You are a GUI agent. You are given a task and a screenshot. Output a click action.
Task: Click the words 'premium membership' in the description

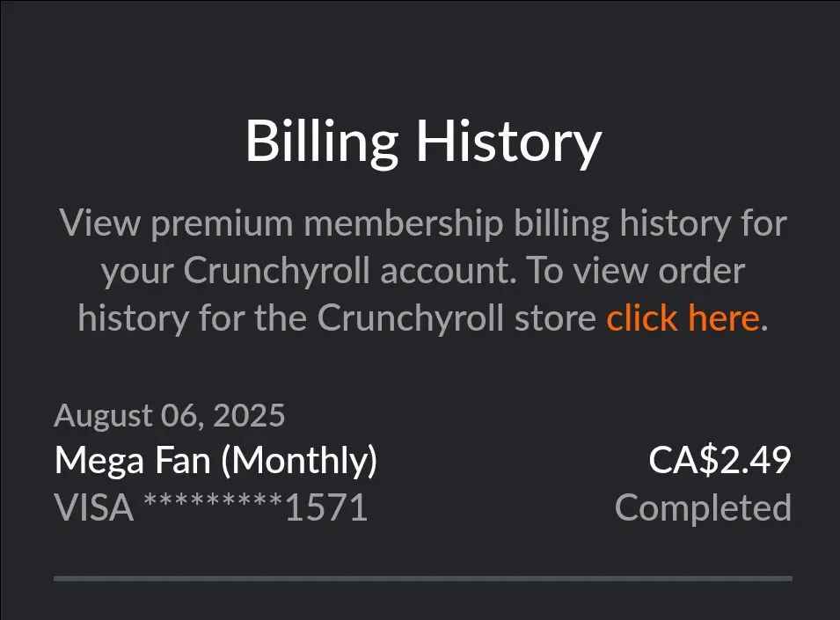pyautogui.click(x=327, y=223)
